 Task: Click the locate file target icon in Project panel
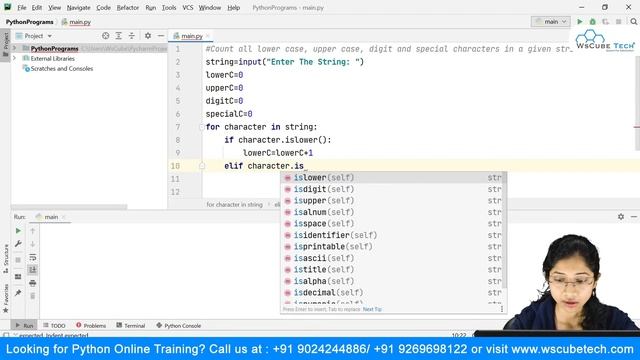(106, 36)
